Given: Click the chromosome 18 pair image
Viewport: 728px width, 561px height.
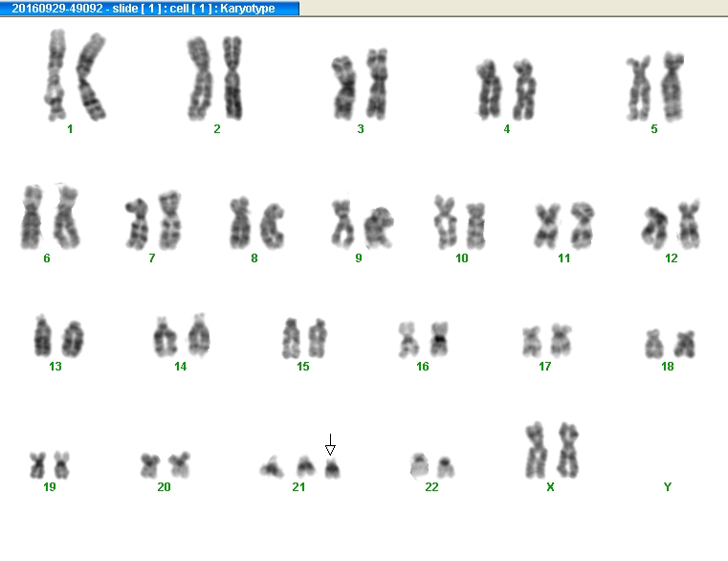Looking at the screenshot, I should click(x=670, y=344).
